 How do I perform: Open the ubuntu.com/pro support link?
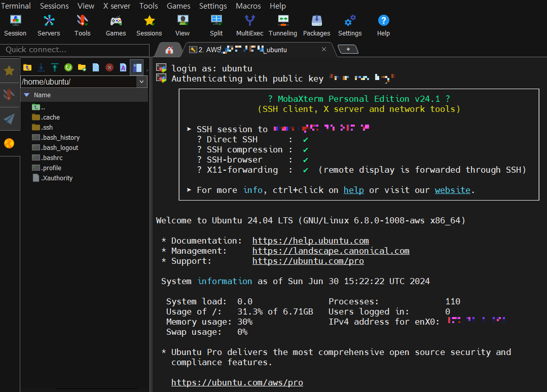coord(308,261)
